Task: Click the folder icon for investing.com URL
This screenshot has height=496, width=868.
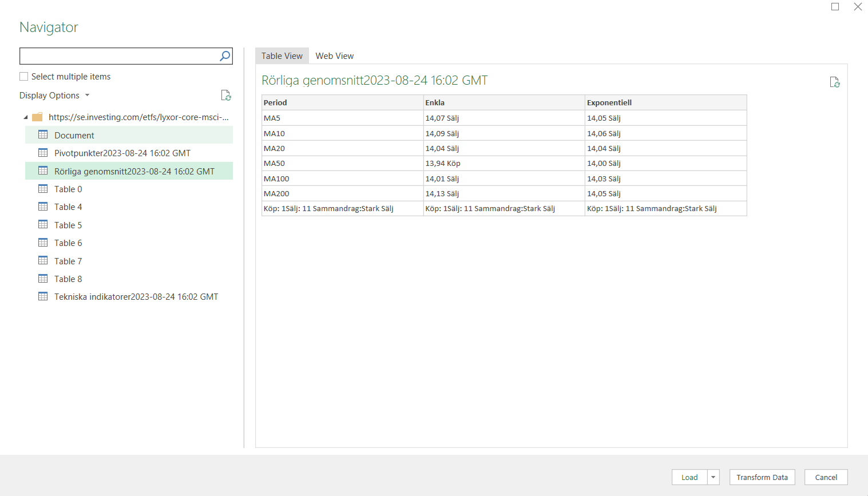Action: point(38,117)
